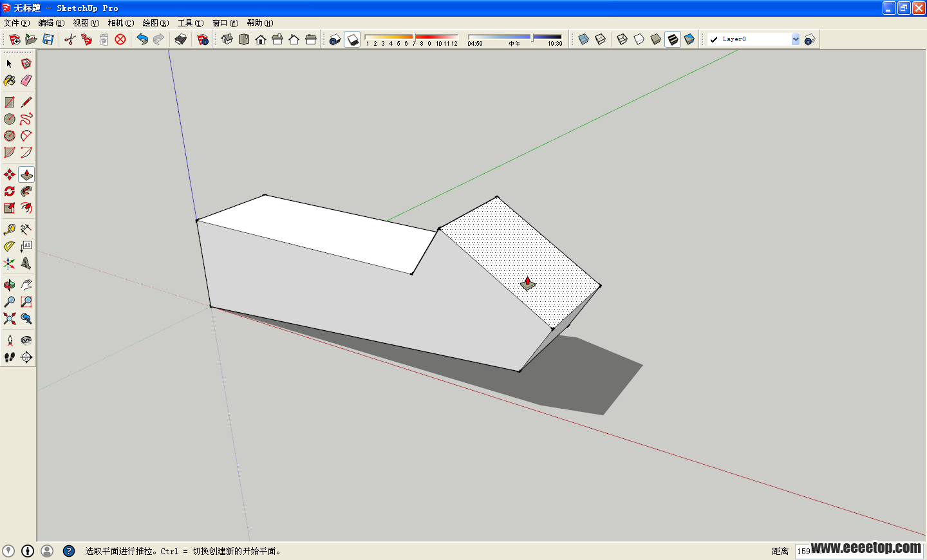Activate the Section Plane tool
The width and height of the screenshot is (927, 560).
pyautogui.click(x=26, y=357)
